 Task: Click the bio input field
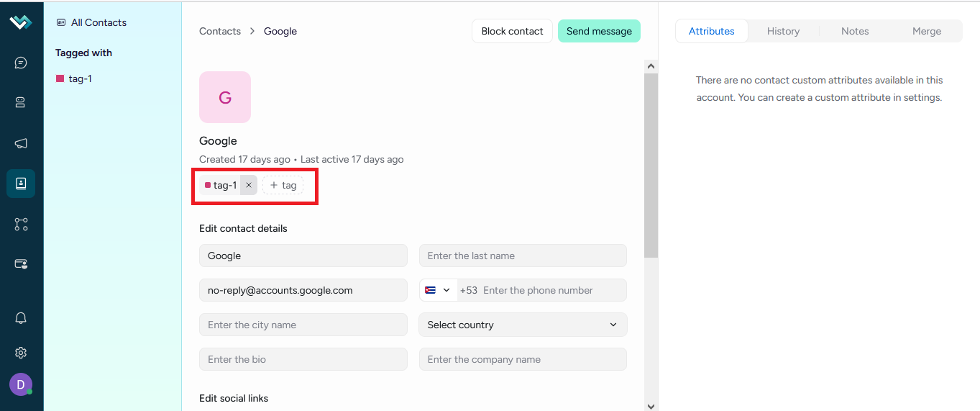303,359
